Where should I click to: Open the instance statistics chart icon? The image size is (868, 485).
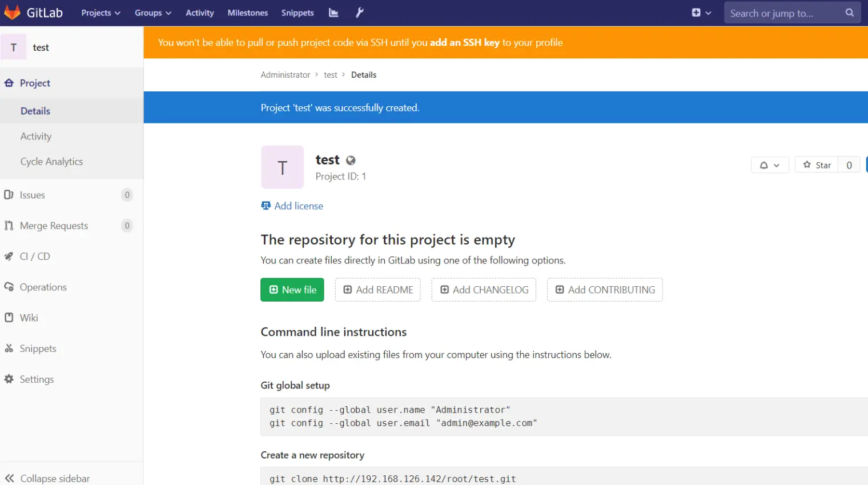tap(333, 13)
